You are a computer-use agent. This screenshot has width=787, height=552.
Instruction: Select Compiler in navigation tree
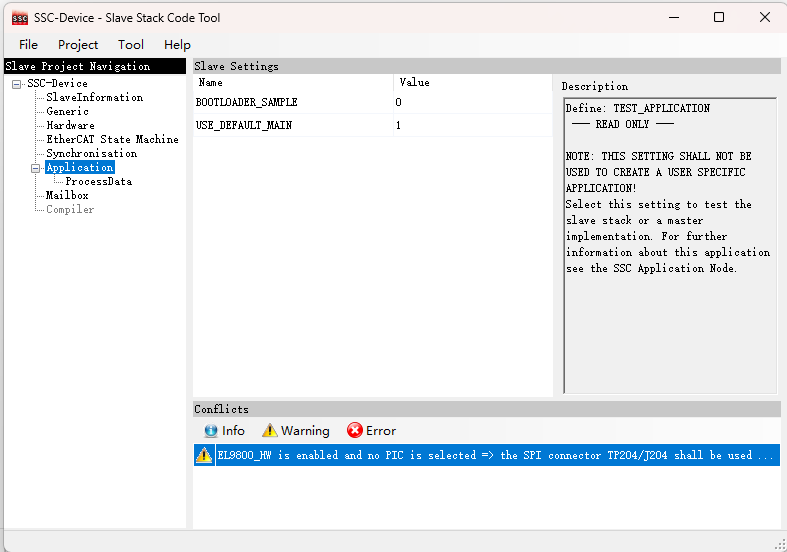[x=70, y=210]
